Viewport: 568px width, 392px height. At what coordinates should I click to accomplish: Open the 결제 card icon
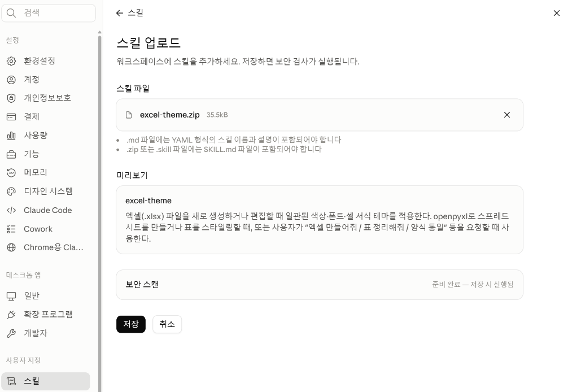click(x=11, y=117)
